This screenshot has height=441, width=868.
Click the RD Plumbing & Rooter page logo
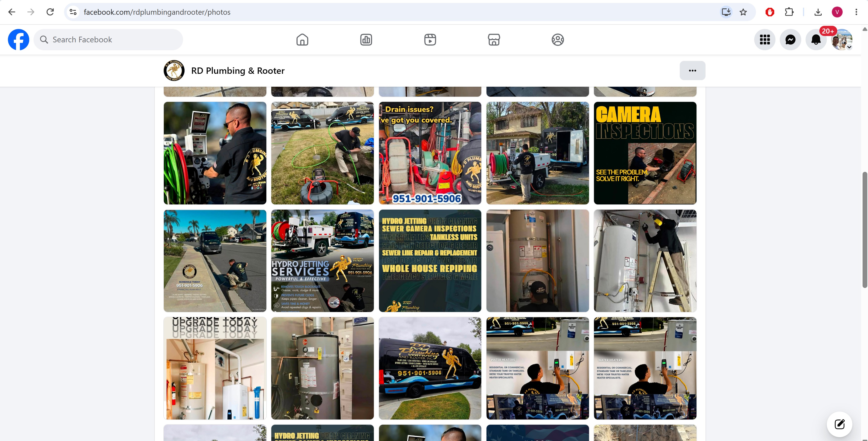[x=174, y=70]
